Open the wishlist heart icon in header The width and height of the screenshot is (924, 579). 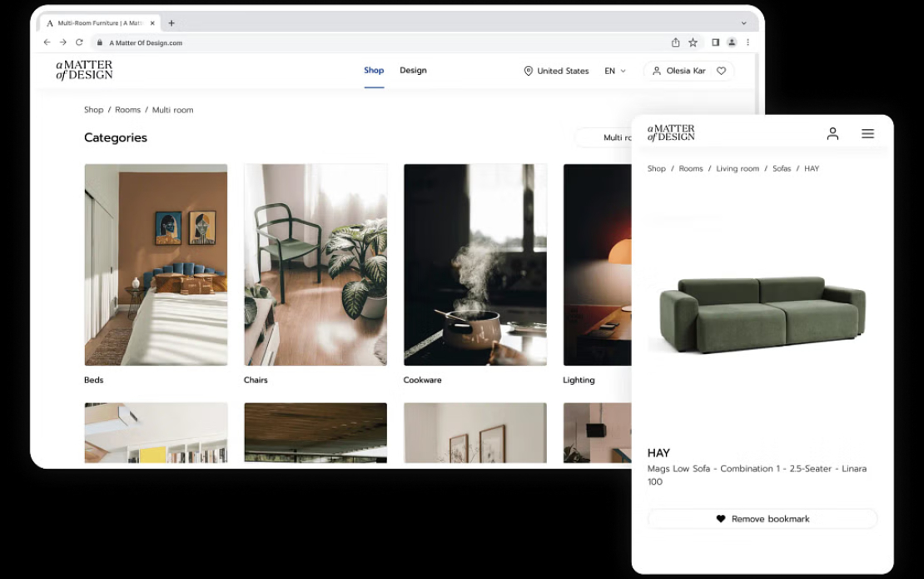tap(721, 71)
